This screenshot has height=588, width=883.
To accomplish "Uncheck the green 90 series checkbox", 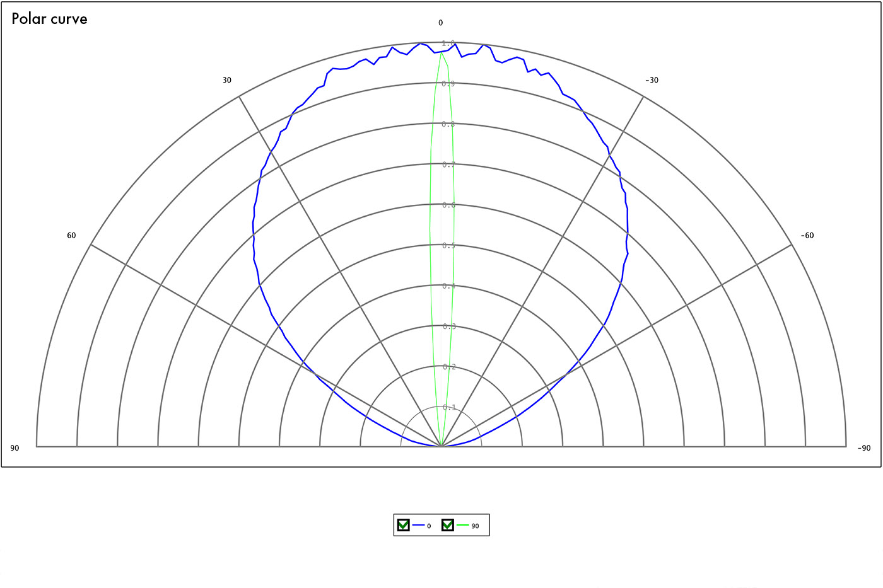I will (448, 525).
